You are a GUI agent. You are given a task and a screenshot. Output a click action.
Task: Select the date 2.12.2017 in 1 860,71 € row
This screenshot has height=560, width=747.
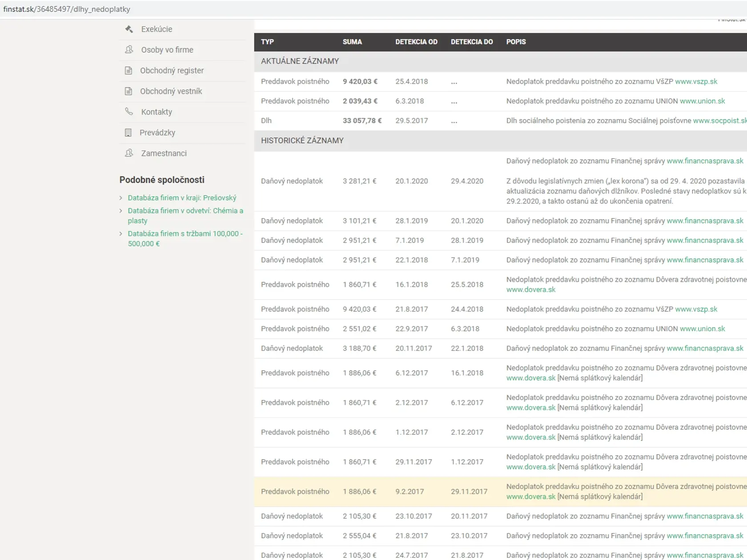pyautogui.click(x=411, y=402)
